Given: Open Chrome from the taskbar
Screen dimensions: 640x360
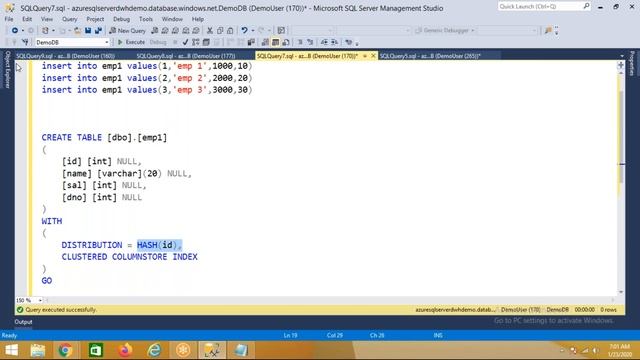Looking at the screenshot, I should [65, 350].
